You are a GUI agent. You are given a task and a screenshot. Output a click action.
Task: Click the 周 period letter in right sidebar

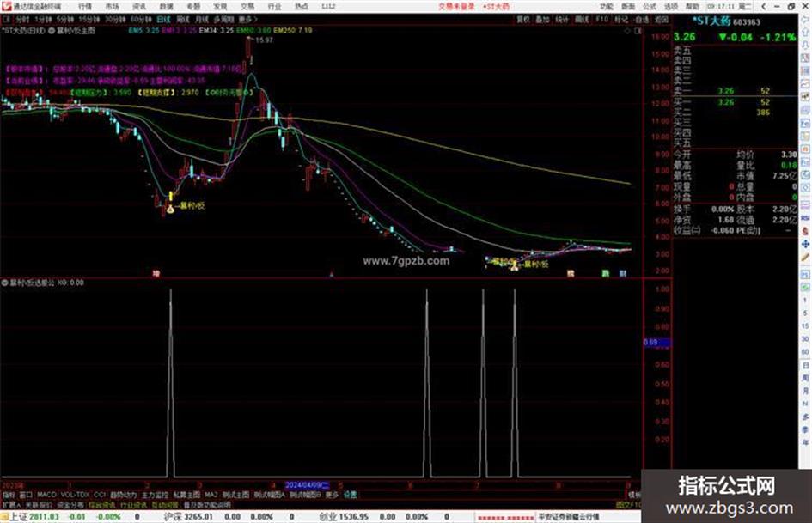805,379
